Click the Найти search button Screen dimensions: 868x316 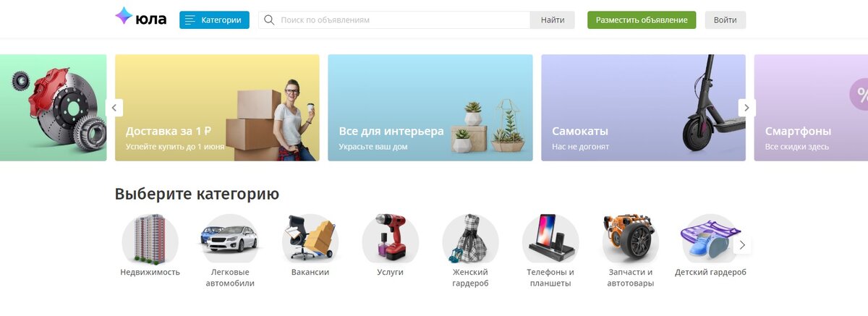click(x=553, y=20)
